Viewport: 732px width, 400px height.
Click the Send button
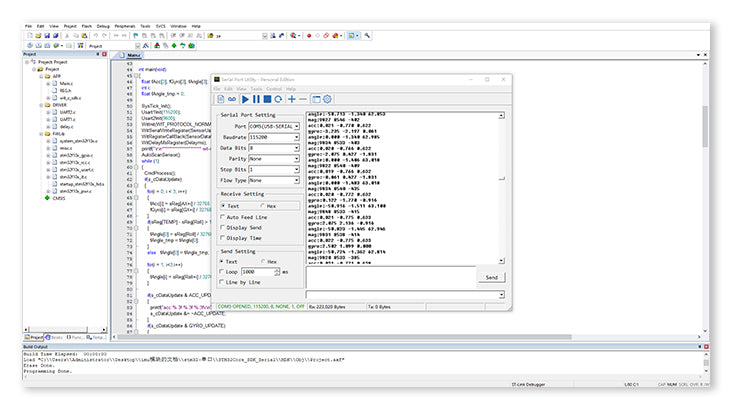[x=490, y=277]
